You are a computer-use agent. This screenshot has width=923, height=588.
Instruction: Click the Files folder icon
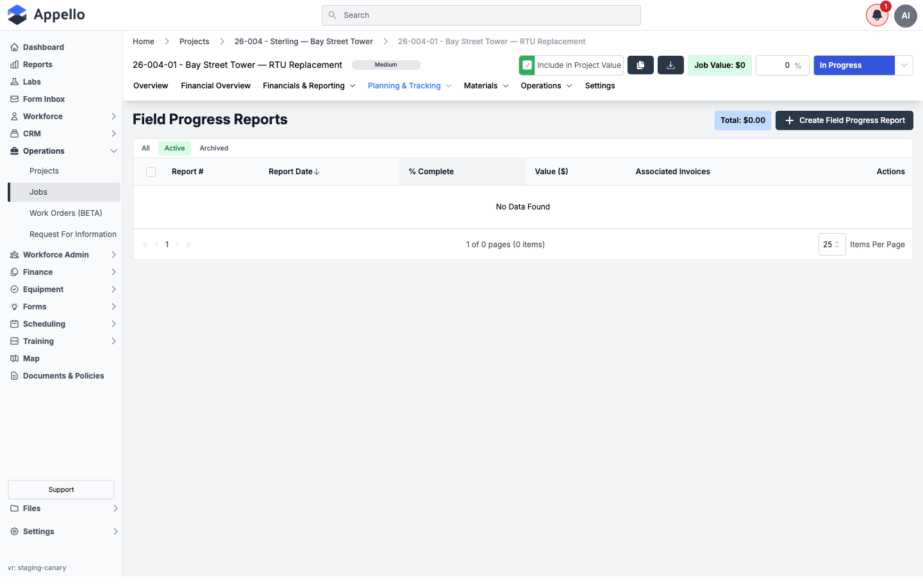point(14,509)
